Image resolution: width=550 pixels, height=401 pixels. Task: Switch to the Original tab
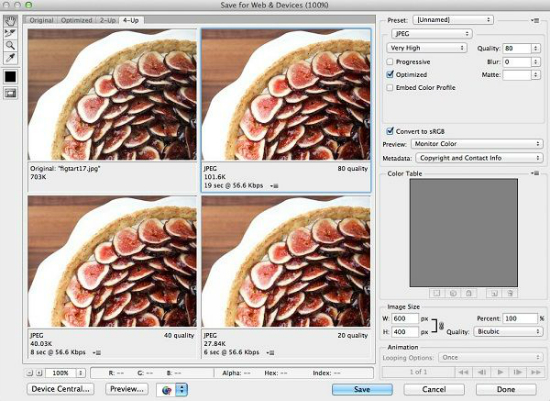click(x=41, y=20)
